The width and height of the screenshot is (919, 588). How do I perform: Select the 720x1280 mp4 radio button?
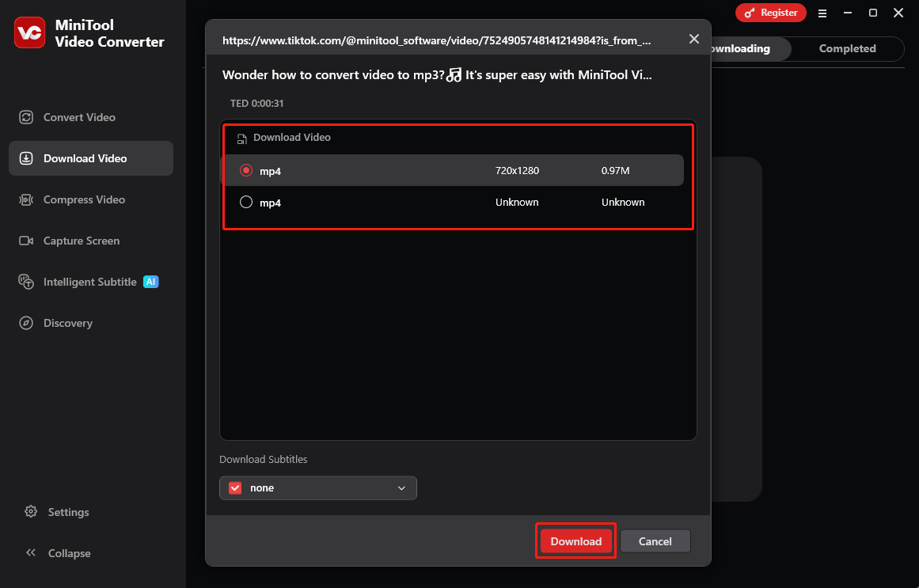tap(246, 170)
